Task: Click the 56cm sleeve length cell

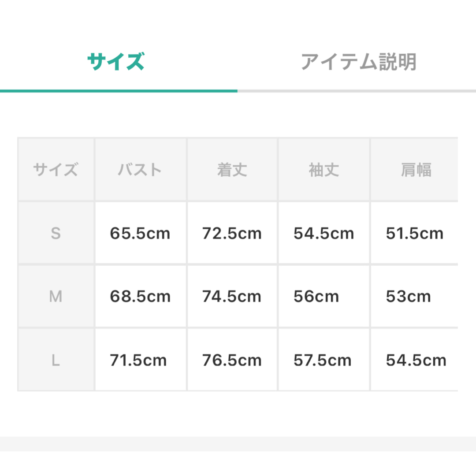Action: click(x=316, y=297)
